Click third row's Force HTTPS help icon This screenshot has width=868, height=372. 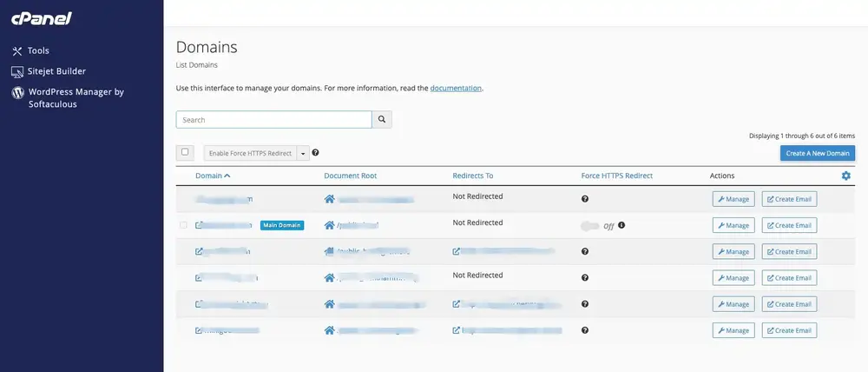pos(585,251)
